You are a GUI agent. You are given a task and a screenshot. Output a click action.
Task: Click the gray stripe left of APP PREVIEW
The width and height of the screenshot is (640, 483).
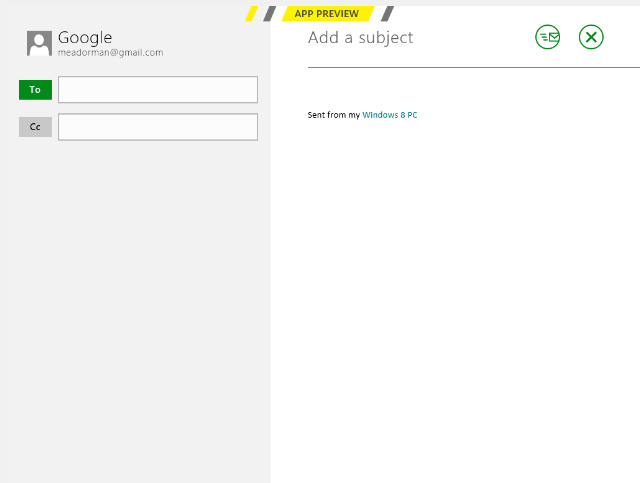coord(270,14)
